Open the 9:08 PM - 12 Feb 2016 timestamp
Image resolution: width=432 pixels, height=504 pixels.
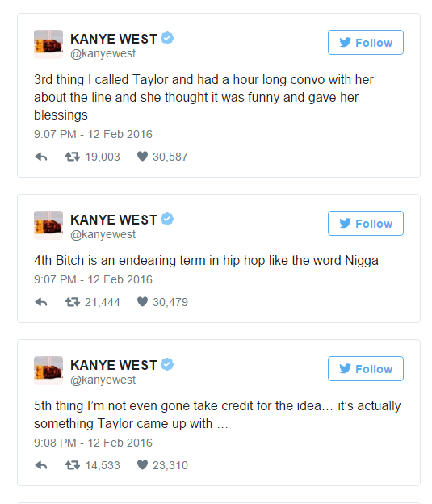[93, 443]
